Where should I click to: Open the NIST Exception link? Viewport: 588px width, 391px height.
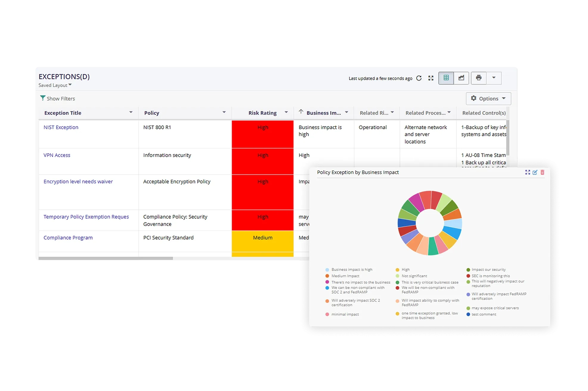coord(61,127)
